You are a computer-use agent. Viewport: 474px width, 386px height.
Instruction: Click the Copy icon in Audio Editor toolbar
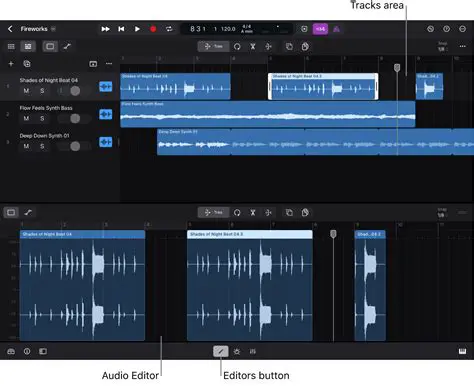[x=289, y=212]
